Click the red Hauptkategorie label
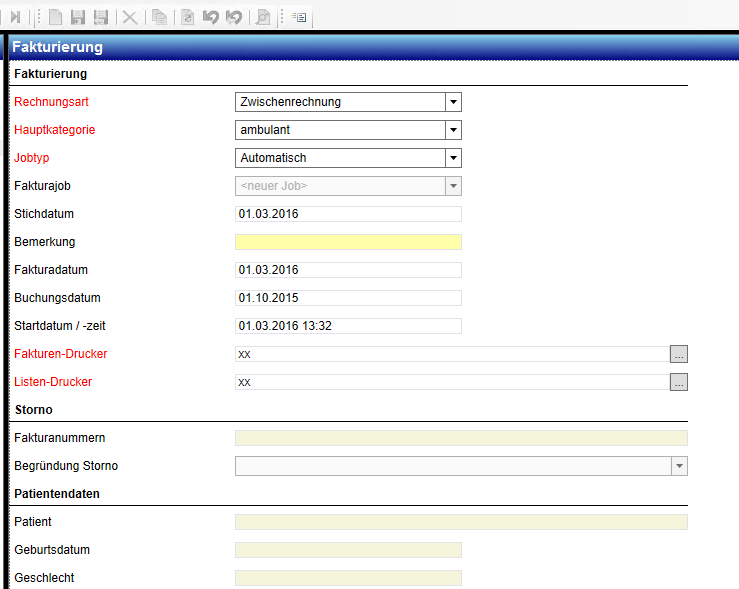The image size is (739, 589). pos(55,130)
